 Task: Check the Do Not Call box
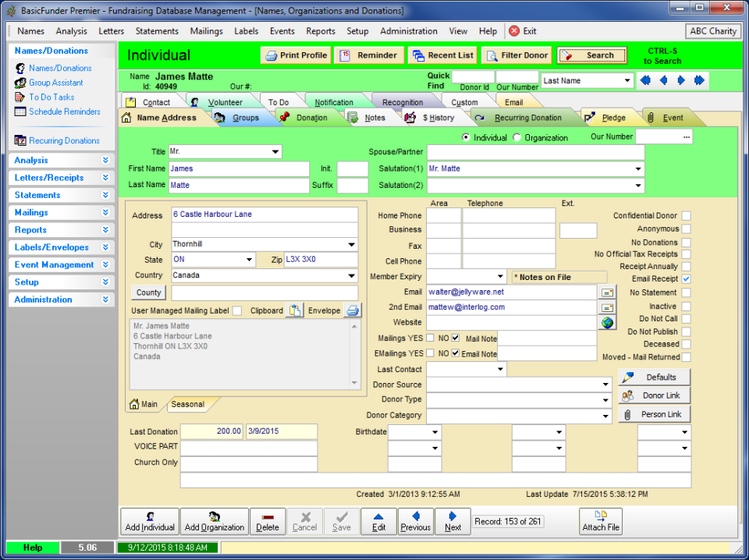click(x=685, y=318)
